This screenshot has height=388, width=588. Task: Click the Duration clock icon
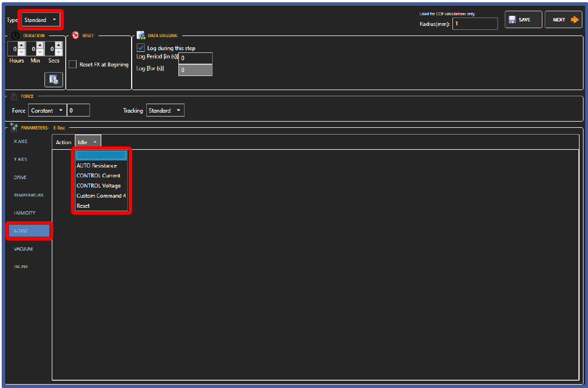[15, 35]
